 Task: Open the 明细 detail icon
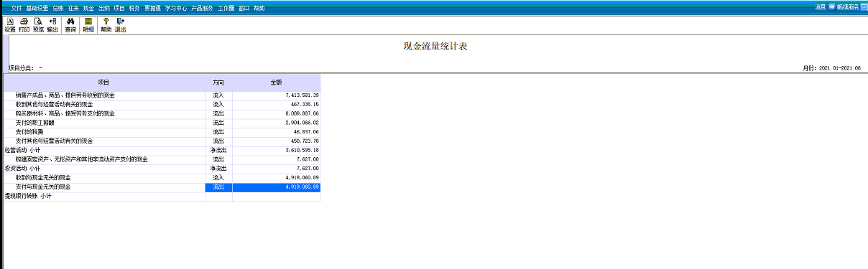(x=88, y=25)
